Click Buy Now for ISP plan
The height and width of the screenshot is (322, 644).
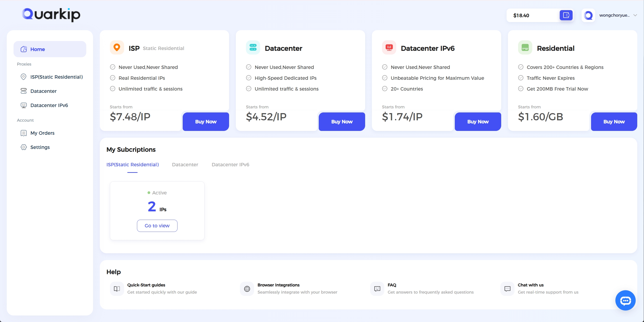click(x=205, y=121)
